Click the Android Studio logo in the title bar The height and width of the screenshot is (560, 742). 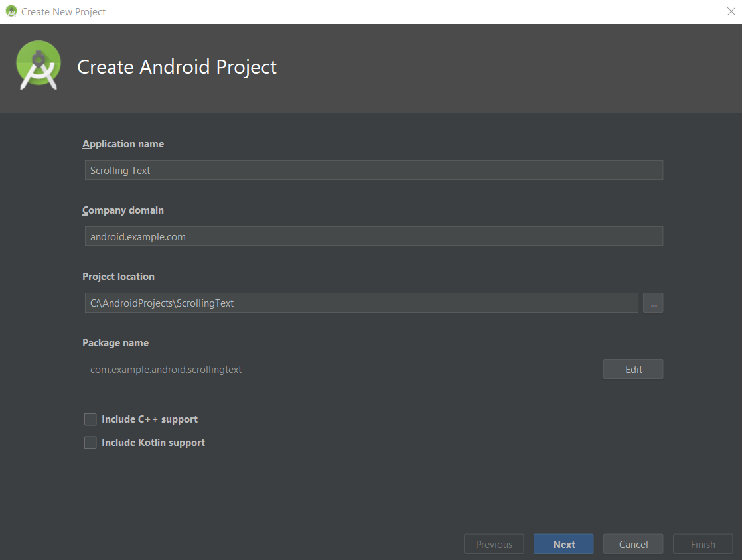click(x=11, y=11)
